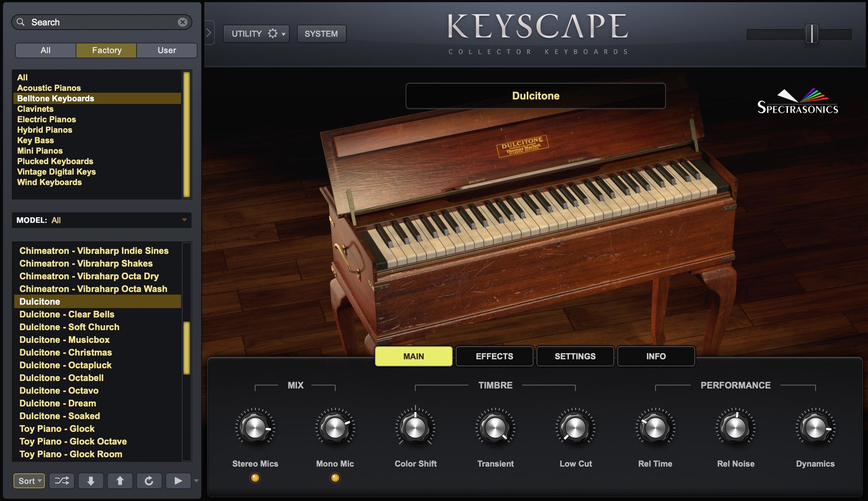The width and height of the screenshot is (868, 501).
Task: Click the Stereo Mics knob
Action: [255, 427]
